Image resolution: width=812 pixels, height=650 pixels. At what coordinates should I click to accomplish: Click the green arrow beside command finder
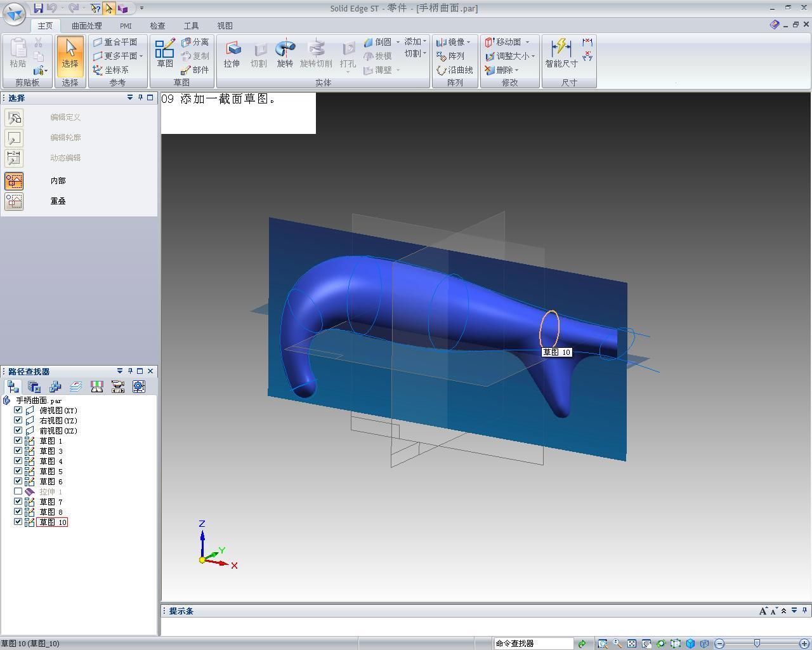[x=582, y=644]
